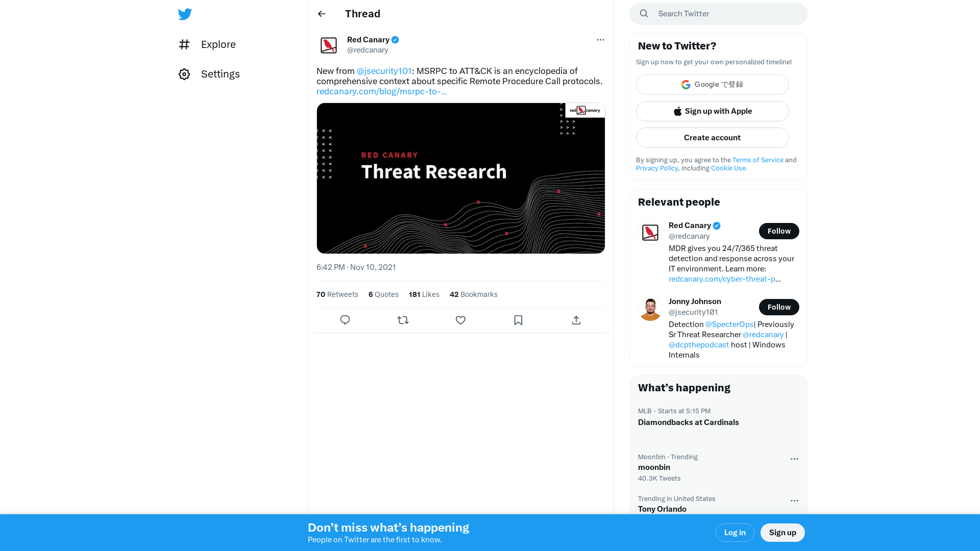Open the Cookie Use link
This screenshot has height=551, width=980.
coord(729,168)
